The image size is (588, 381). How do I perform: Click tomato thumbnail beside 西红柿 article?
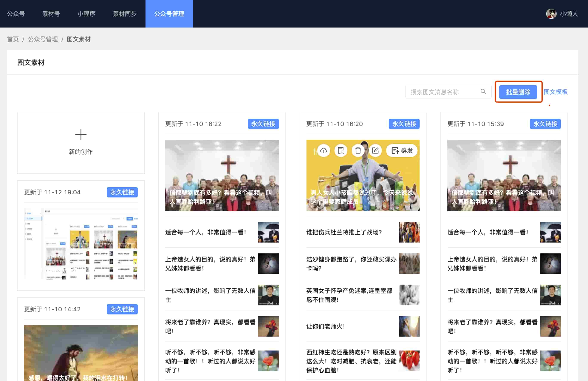click(409, 361)
